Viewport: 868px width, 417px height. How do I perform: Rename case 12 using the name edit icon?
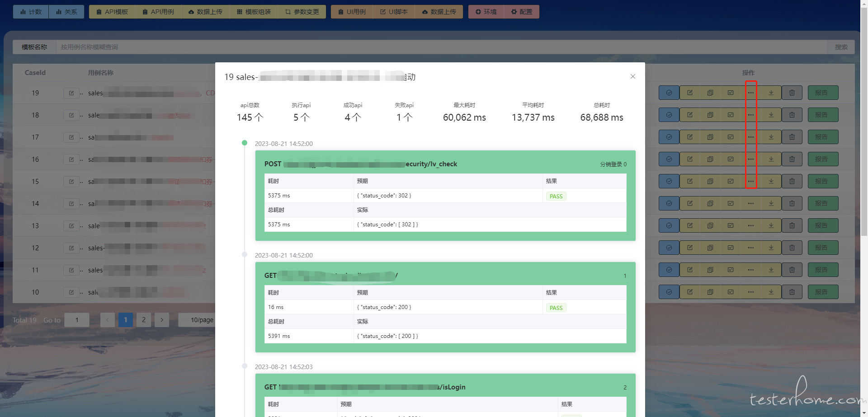pos(71,248)
